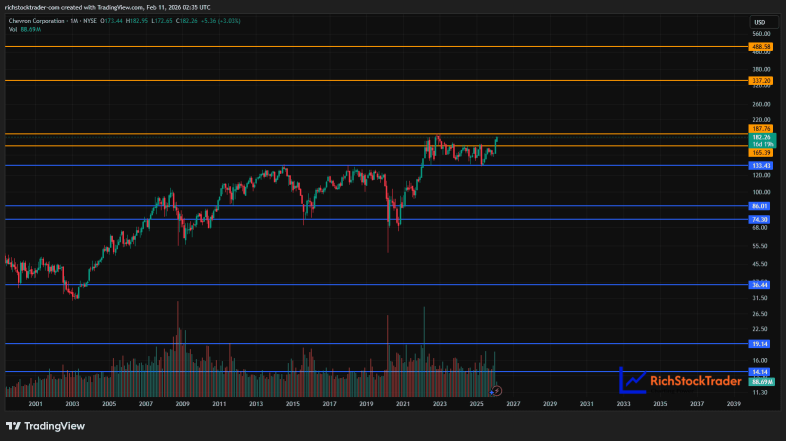Click the 2039 label on time axis
786x441 pixels.
click(733, 404)
